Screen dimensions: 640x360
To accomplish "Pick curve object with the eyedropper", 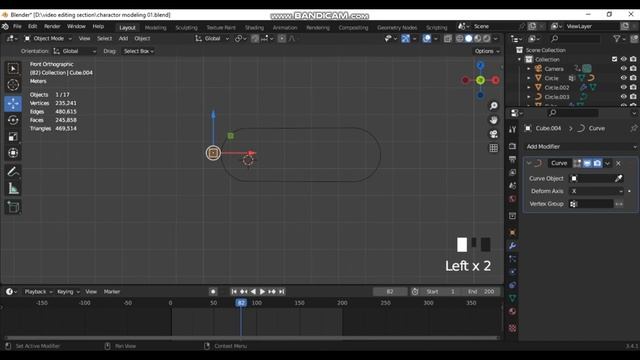I will 619,178.
